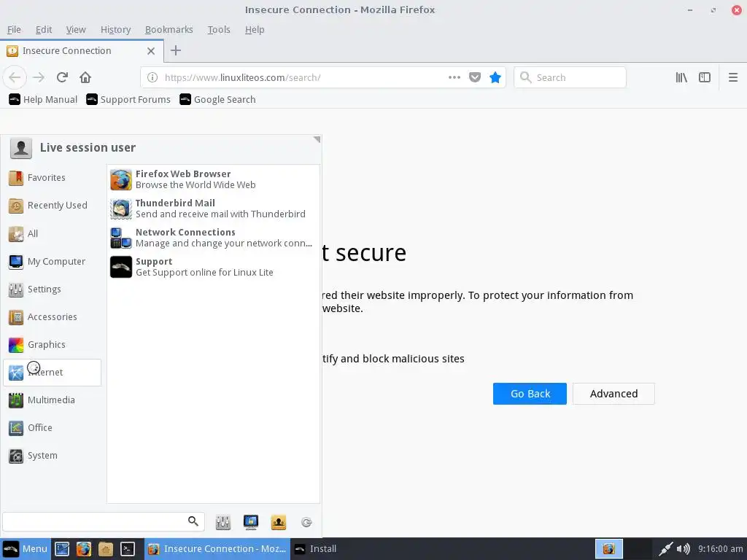Open the Bookmarks menu
Viewport: 747px width, 560px height.
[169, 29]
